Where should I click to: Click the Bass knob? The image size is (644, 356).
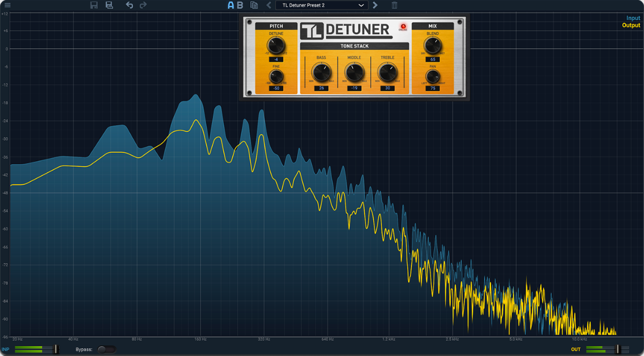321,72
